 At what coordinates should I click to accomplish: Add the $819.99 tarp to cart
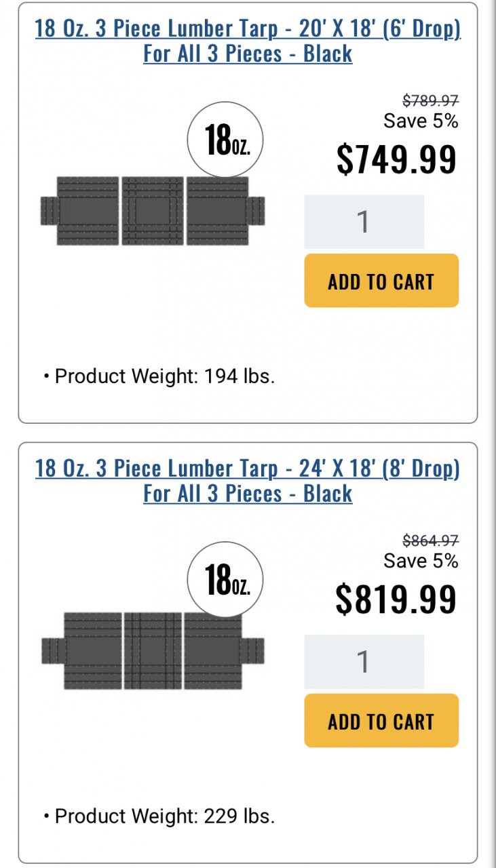point(381,721)
